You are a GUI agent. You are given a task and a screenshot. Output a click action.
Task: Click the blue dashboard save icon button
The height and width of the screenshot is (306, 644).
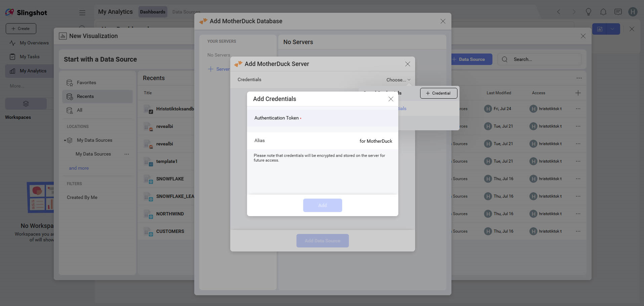(600, 29)
